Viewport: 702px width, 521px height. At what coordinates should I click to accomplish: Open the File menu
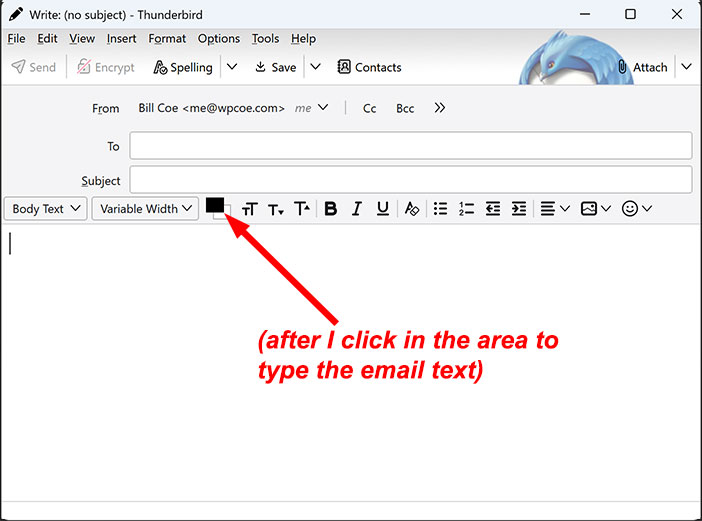click(17, 39)
